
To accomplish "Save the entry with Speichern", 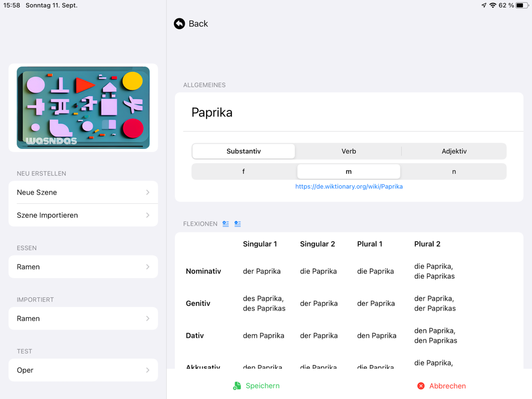I will tap(256, 386).
